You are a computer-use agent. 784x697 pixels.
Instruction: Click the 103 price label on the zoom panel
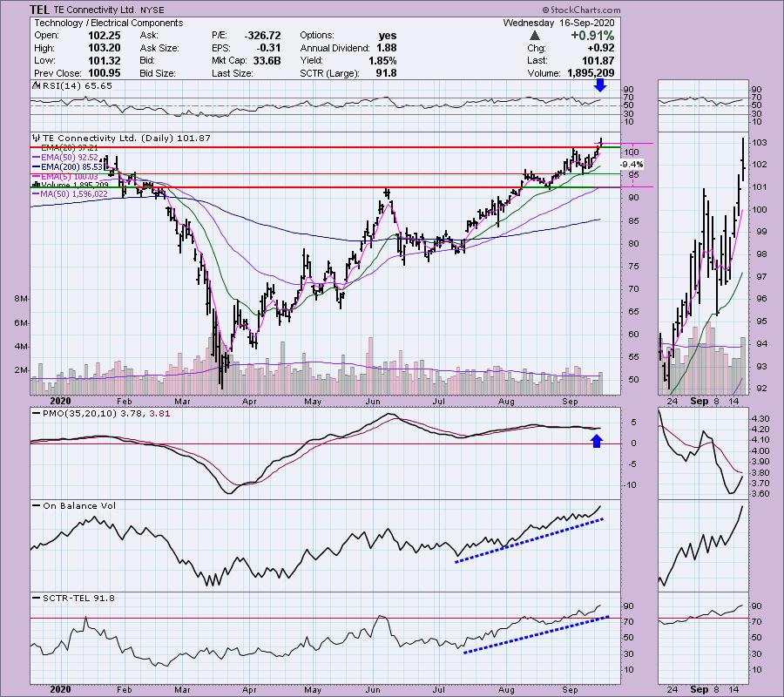point(759,143)
